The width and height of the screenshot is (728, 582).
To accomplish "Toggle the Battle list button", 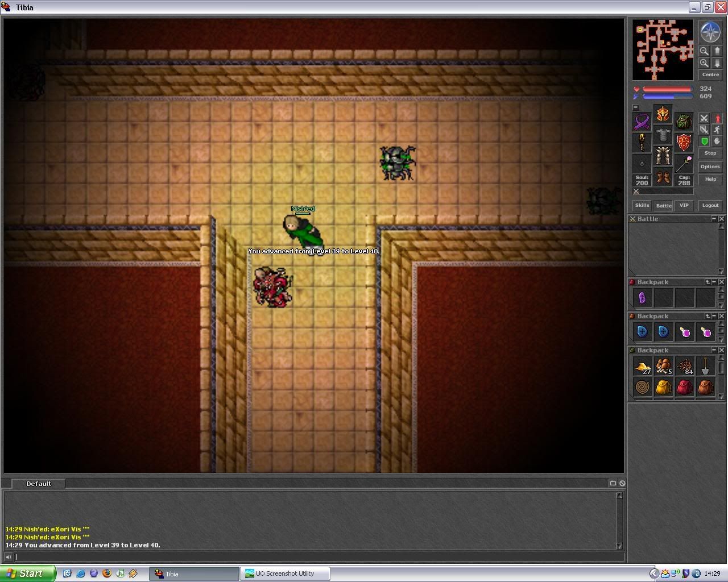I will (663, 206).
